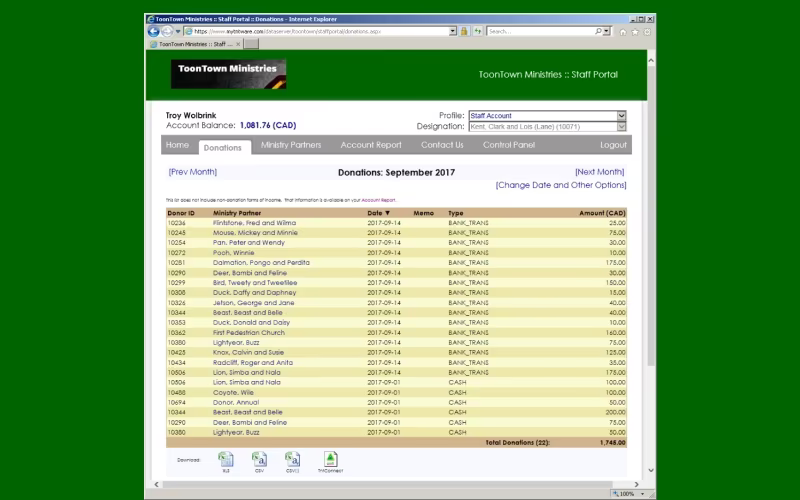
Task: Select the Flintstone, Fred and Wilma row
Action: 396,223
